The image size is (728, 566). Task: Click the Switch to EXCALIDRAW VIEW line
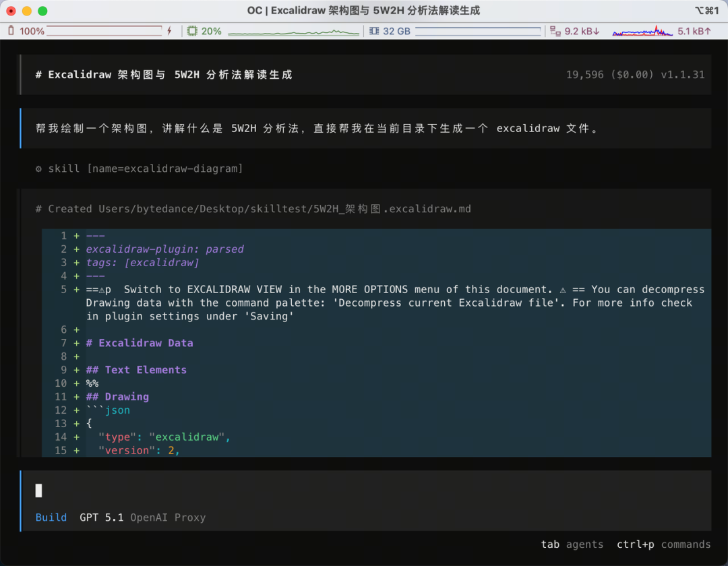click(395, 303)
